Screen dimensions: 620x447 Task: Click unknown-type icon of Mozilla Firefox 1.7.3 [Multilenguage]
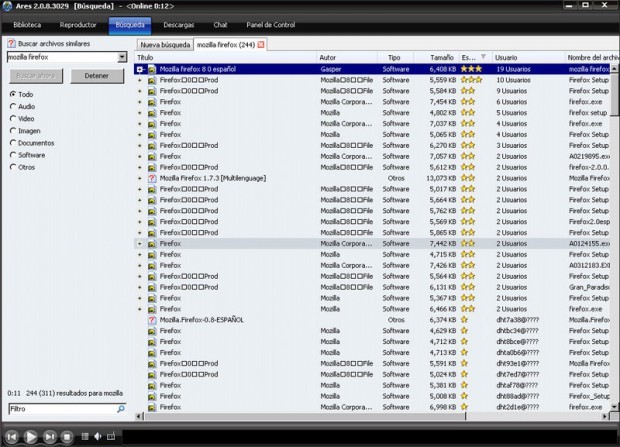coord(152,178)
